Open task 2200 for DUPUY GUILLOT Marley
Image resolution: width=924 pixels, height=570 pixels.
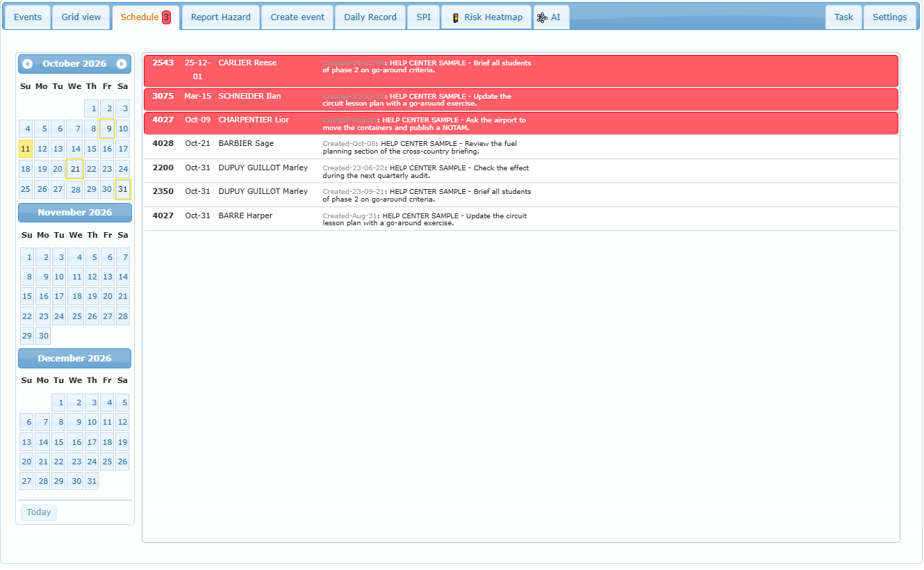pyautogui.click(x=521, y=171)
